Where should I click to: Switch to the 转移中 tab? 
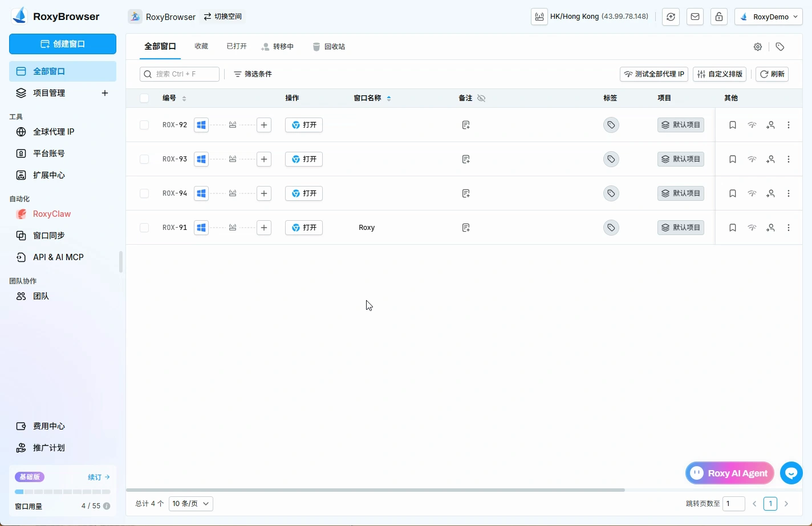(278, 47)
